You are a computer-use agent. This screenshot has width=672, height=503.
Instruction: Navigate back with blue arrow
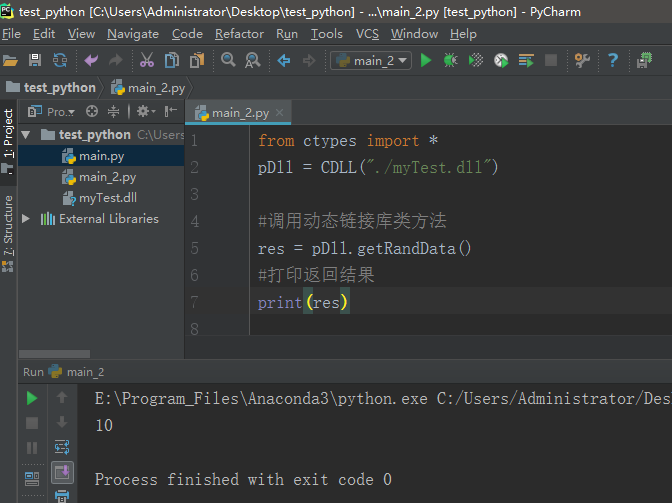pyautogui.click(x=284, y=60)
